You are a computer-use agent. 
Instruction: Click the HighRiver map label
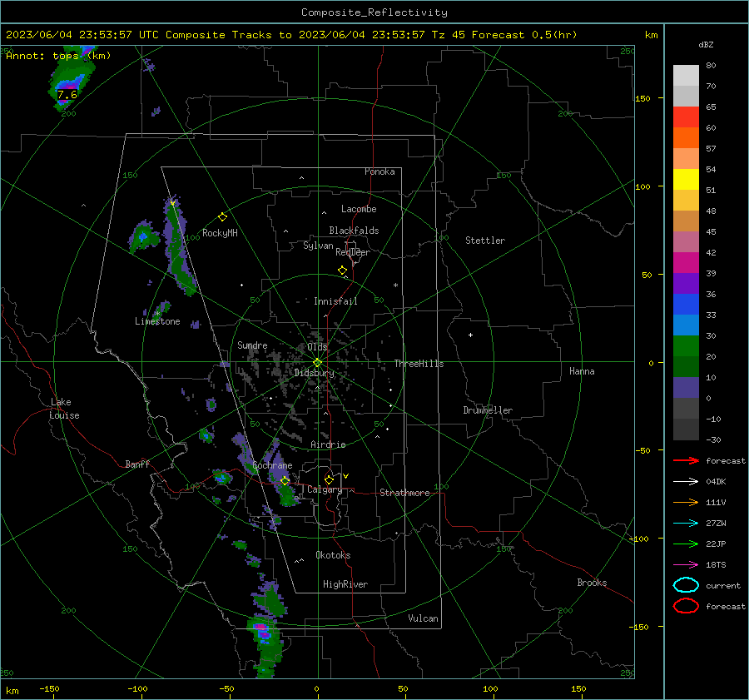[x=345, y=584]
